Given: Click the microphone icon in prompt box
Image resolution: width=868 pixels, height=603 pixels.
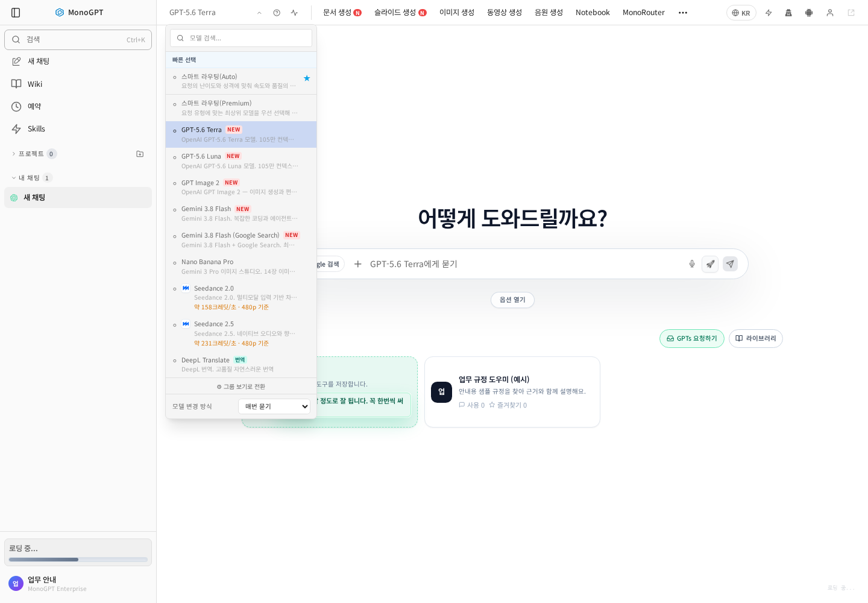Looking at the screenshot, I should (x=692, y=264).
